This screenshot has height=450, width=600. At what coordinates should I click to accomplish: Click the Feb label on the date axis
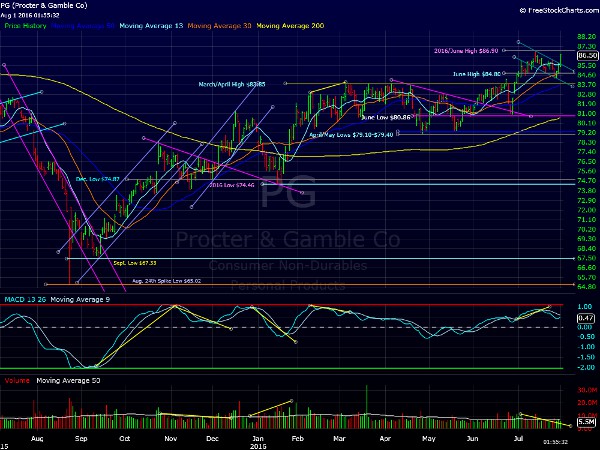(297, 439)
